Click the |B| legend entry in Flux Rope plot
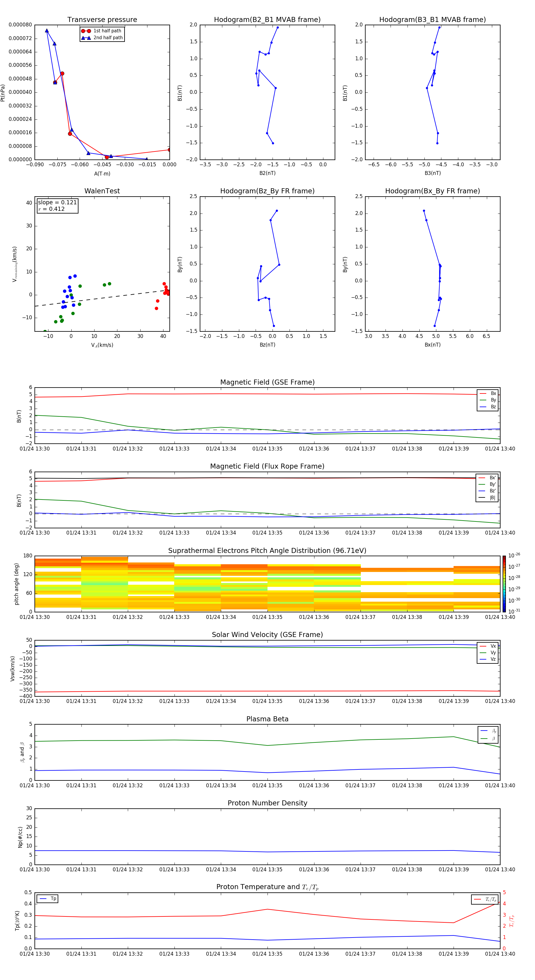The width and height of the screenshot is (535, 980). (487, 498)
